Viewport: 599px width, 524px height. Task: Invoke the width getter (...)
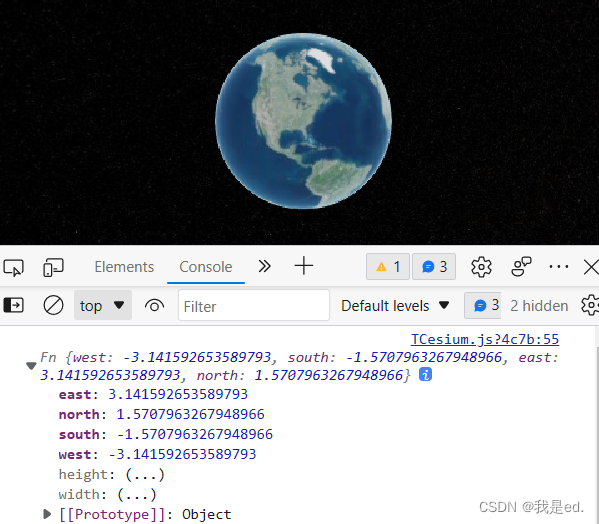[137, 495]
